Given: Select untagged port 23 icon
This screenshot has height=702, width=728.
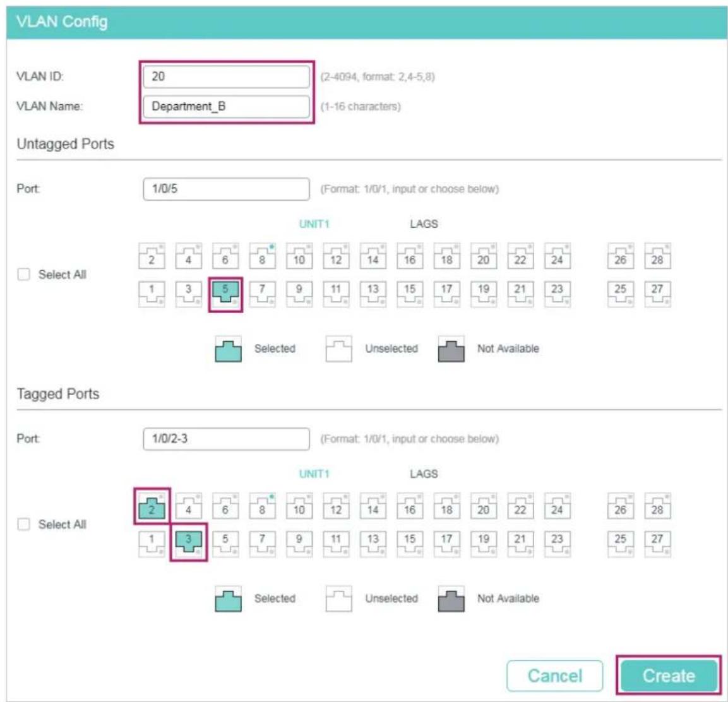Looking at the screenshot, I should [557, 294].
